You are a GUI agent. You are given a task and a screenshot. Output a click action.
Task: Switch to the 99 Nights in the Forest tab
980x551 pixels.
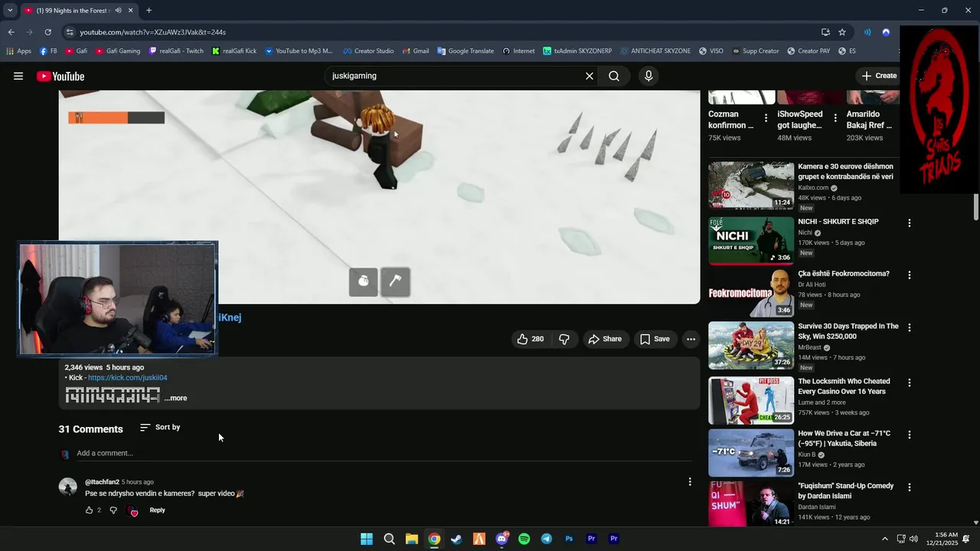(75, 10)
